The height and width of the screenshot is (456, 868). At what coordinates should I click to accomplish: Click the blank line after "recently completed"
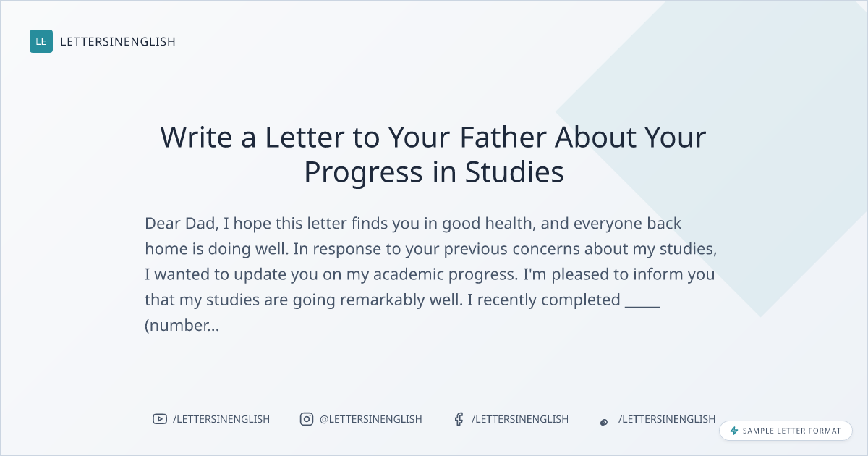642,300
